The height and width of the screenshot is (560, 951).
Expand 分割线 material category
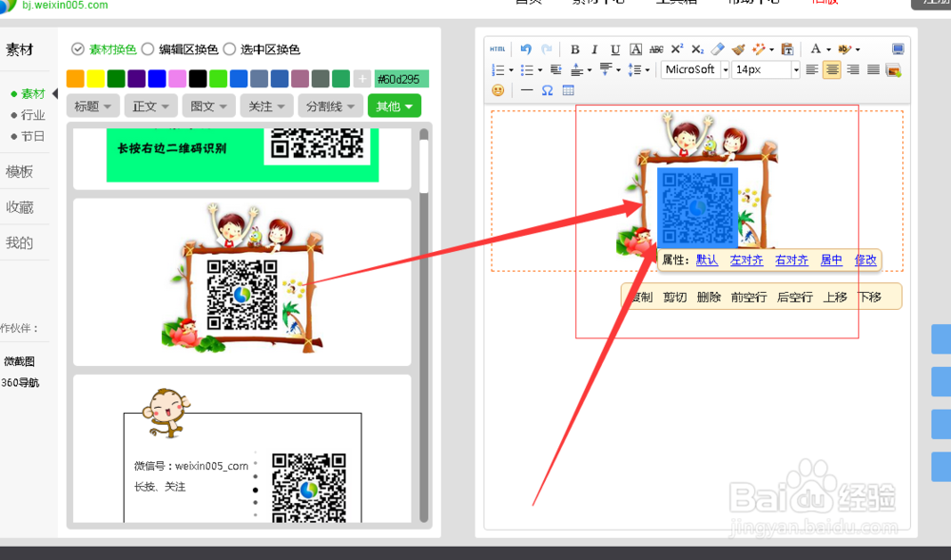330,106
